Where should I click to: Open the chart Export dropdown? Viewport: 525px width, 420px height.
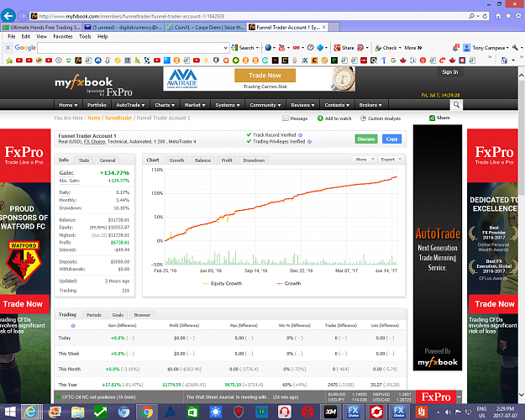click(x=391, y=160)
